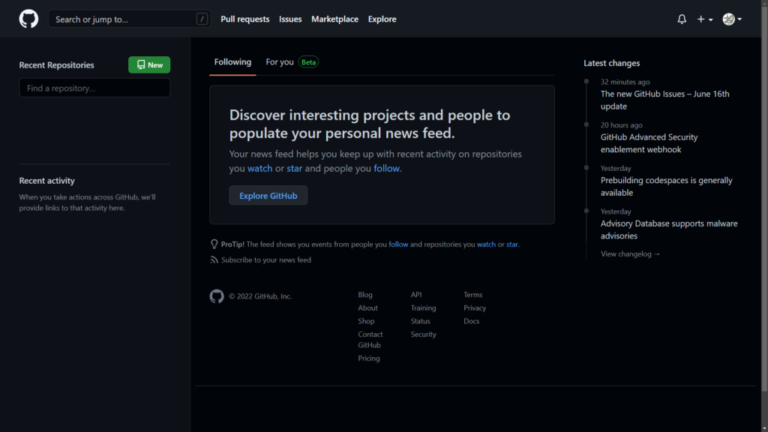Open the Pricing footer link
Screen dimensions: 768x432
coord(369,358)
